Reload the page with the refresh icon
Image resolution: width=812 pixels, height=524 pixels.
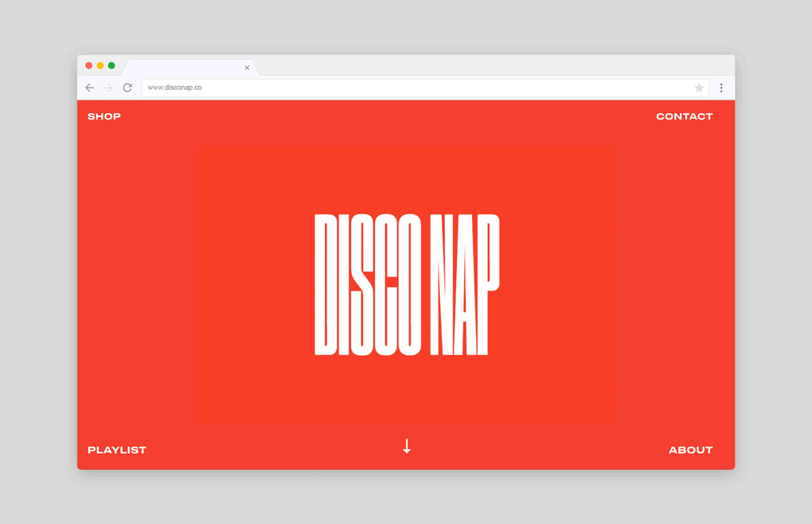(x=127, y=88)
